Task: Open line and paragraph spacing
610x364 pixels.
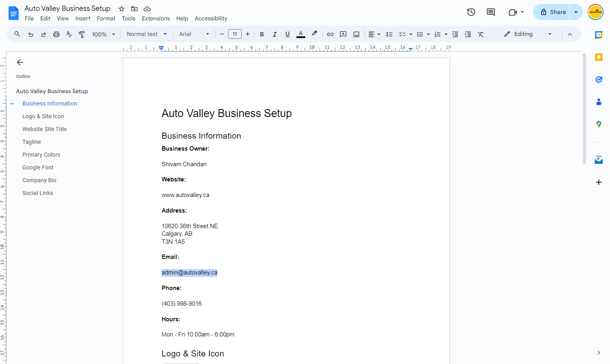Action: point(389,34)
